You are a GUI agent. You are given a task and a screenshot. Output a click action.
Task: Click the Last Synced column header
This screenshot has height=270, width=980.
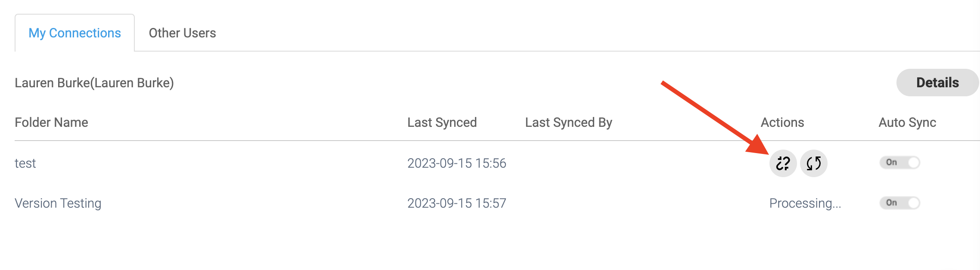click(x=442, y=123)
